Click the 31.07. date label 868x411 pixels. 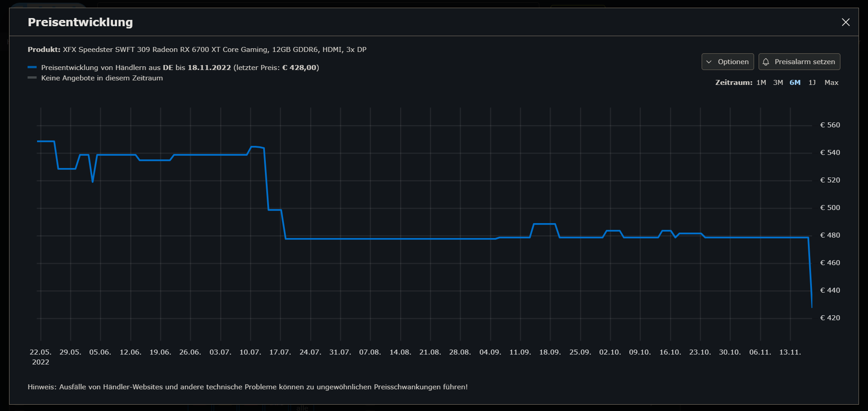click(x=340, y=352)
